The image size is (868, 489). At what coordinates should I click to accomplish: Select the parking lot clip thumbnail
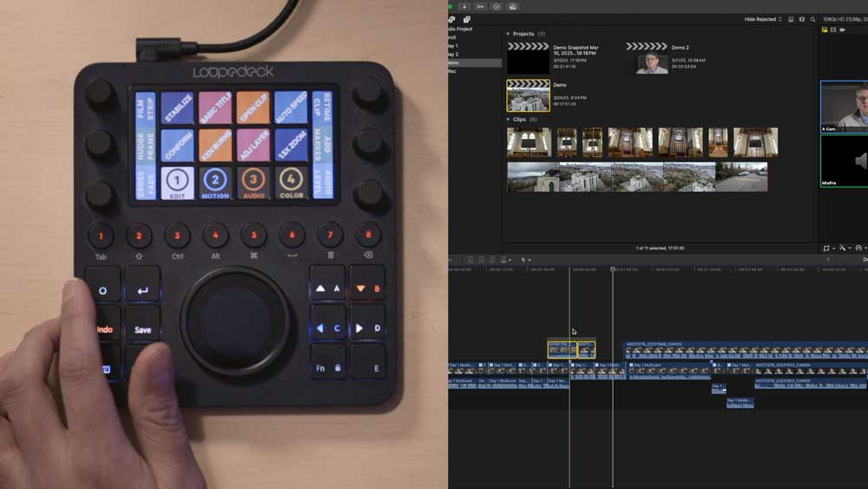(741, 176)
